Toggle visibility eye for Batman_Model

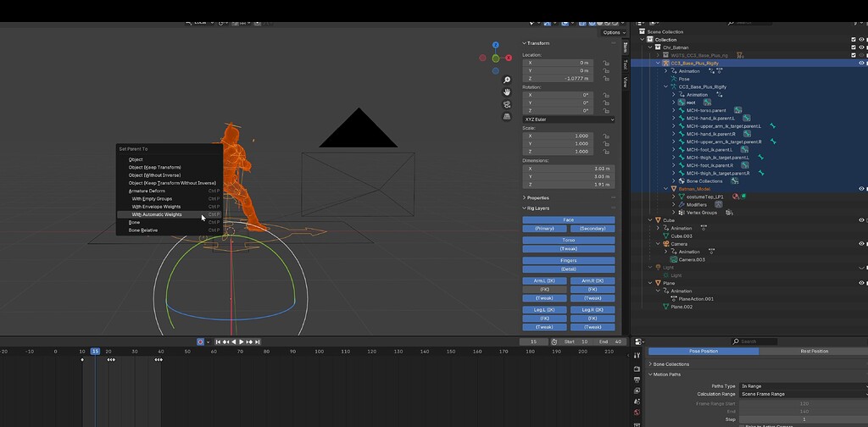coord(861,189)
